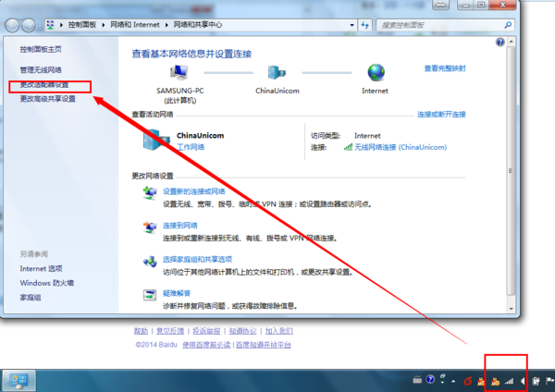Image resolution: width=555 pixels, height=392 pixels.
Task: Click the help question mark icon
Action: tap(499, 43)
